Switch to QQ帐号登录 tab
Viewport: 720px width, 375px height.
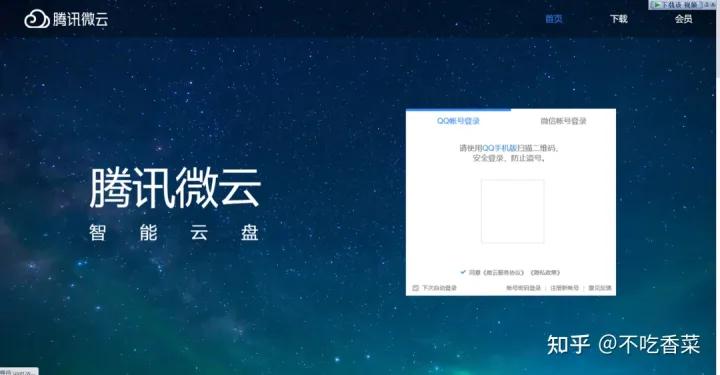(x=458, y=121)
